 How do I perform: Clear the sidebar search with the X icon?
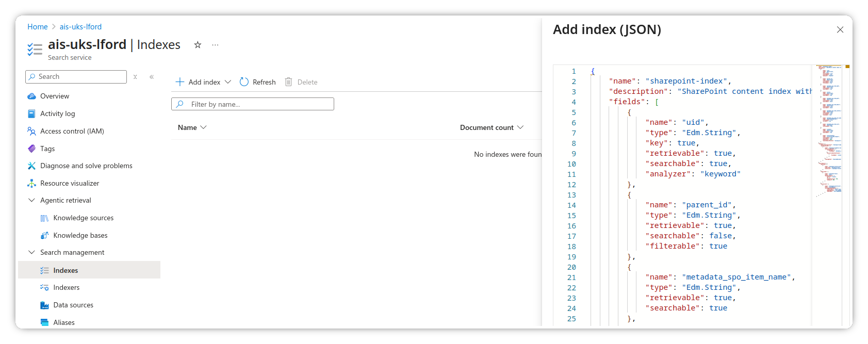tap(135, 77)
